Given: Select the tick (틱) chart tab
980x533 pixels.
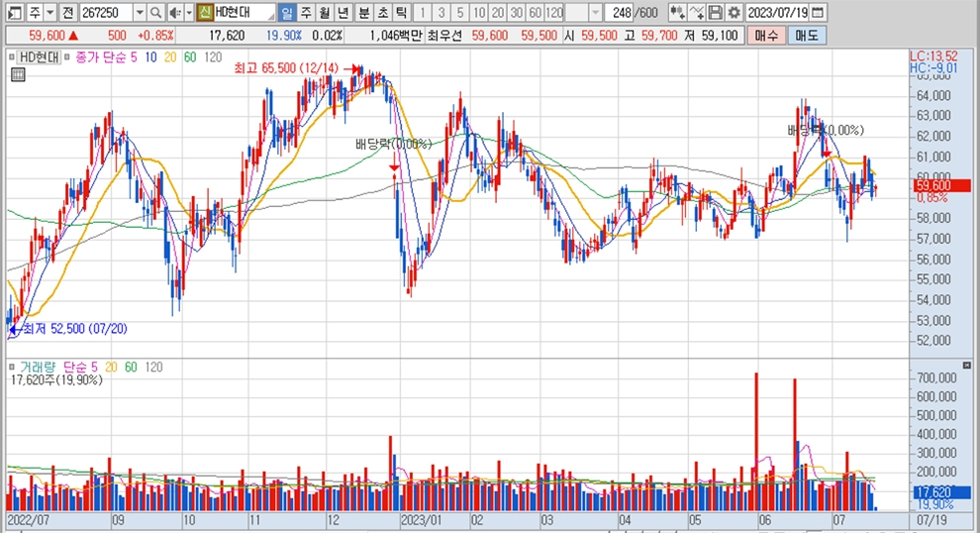Looking at the screenshot, I should coord(400,13).
